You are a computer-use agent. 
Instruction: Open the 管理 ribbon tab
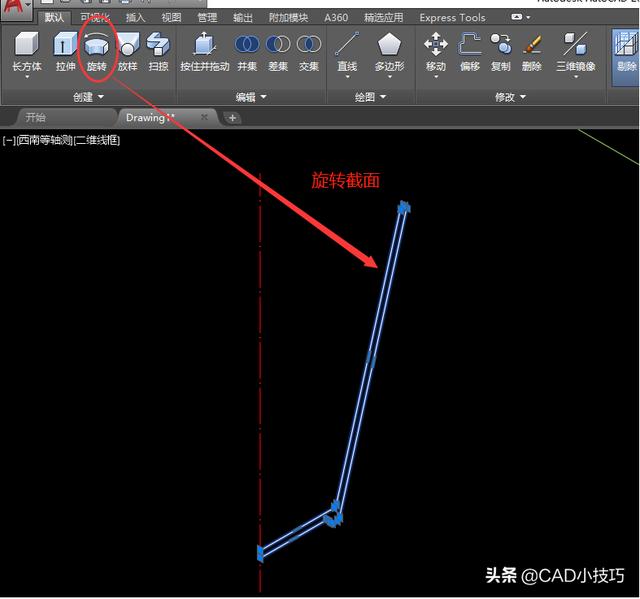207,18
